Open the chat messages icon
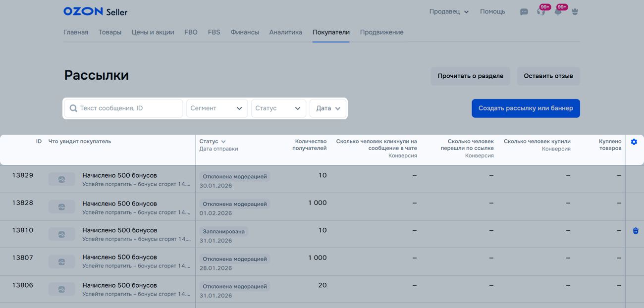Viewport: 644px width, 308px height. pos(524,12)
